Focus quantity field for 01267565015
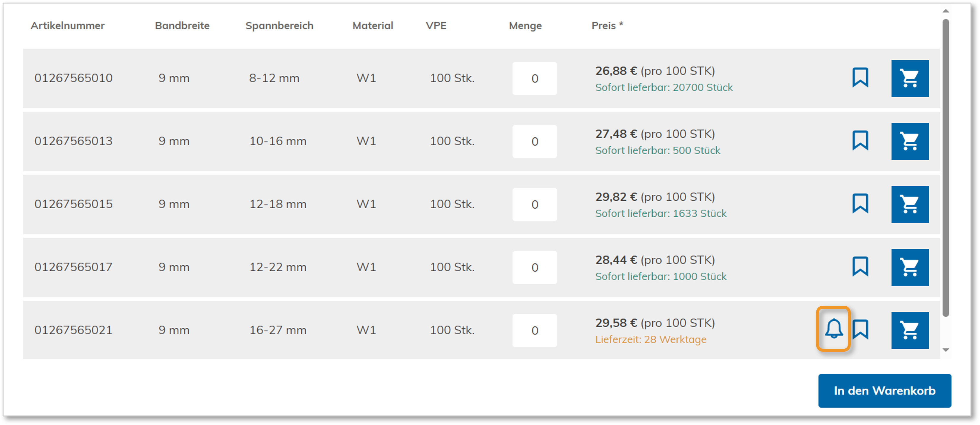This screenshot has width=980, height=425. (535, 204)
